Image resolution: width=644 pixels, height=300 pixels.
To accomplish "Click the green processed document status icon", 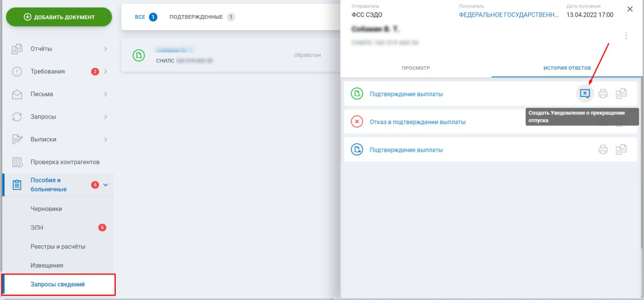I will click(139, 55).
